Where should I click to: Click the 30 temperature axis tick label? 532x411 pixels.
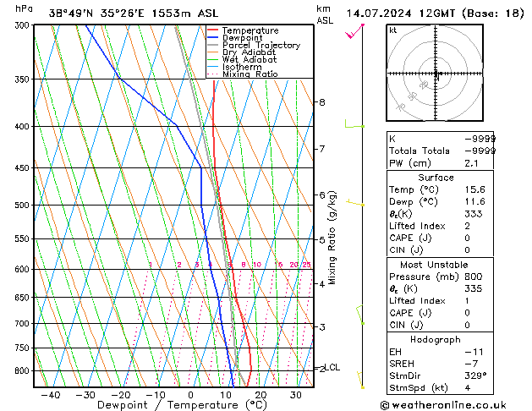(x=296, y=395)
